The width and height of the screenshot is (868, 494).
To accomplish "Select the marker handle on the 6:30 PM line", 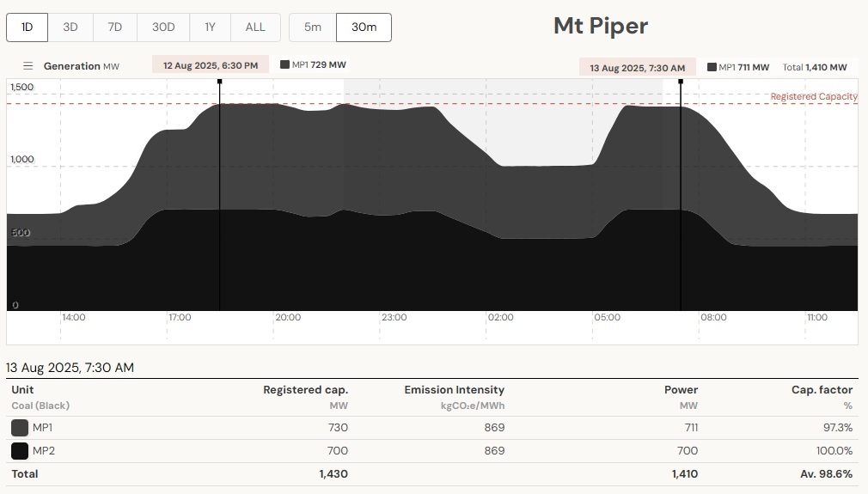I will (x=219, y=82).
